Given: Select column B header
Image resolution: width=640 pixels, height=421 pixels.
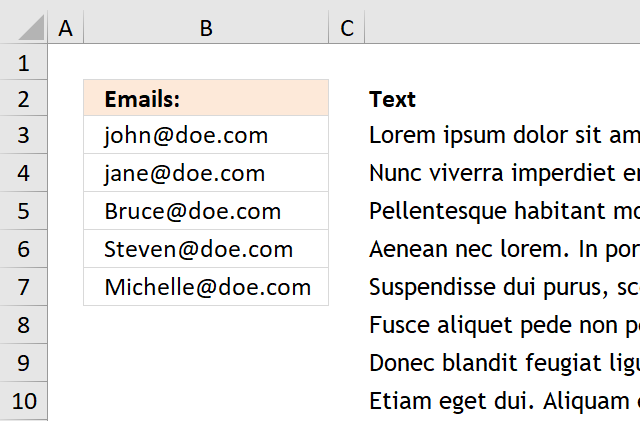Looking at the screenshot, I should coord(206,28).
